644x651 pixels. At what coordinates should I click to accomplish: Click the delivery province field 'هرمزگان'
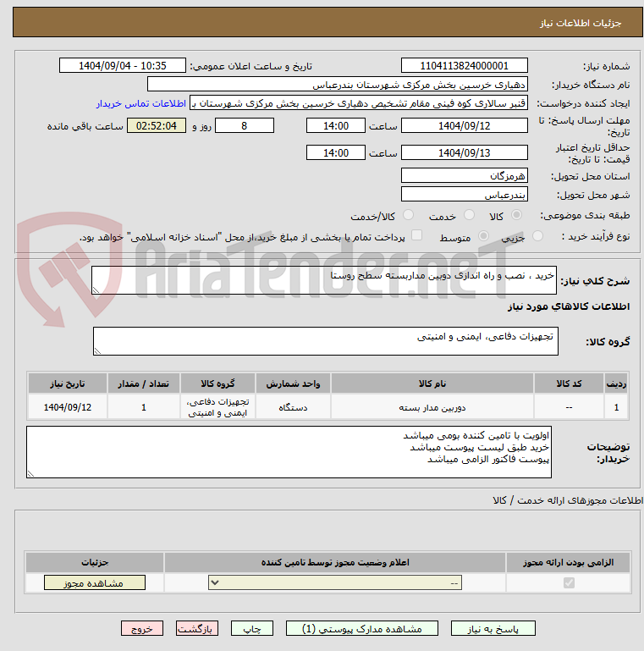[465, 175]
